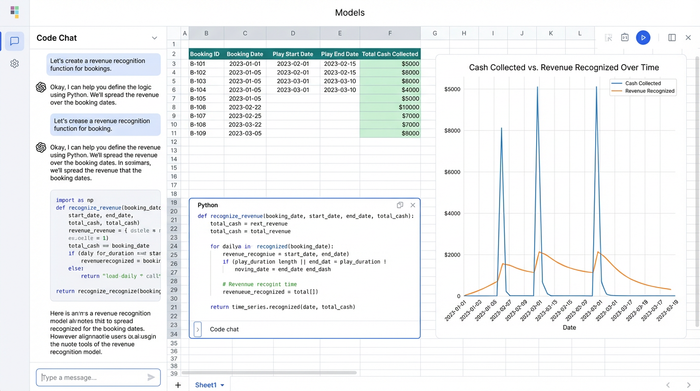
Task: Open settings gear in left sidebar
Action: point(14,64)
